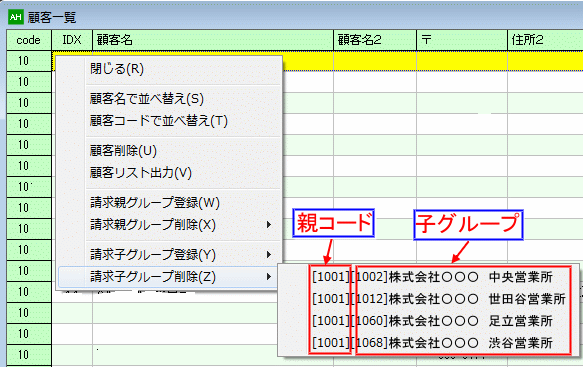This screenshot has width=583, height=367.
Task: Click the 住所2 column header
Action: pos(545,40)
